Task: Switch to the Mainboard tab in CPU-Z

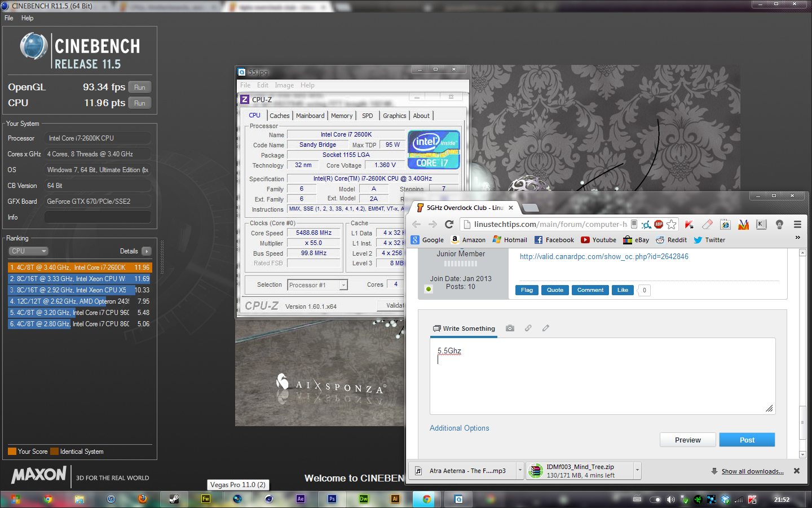Action: [310, 116]
